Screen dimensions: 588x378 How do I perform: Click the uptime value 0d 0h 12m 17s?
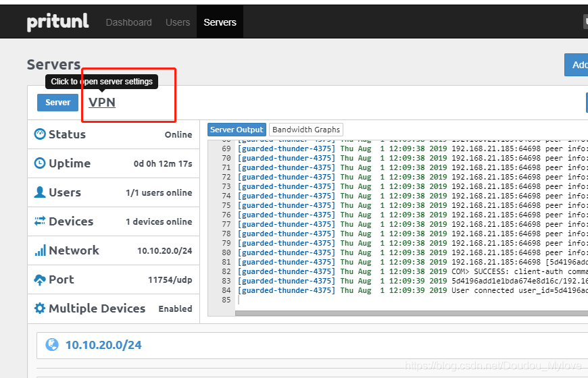(163, 164)
